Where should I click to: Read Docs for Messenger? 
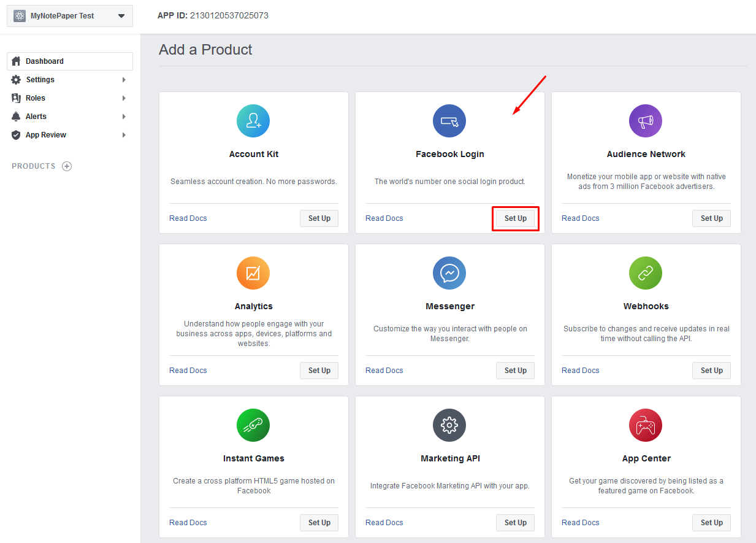[384, 371]
